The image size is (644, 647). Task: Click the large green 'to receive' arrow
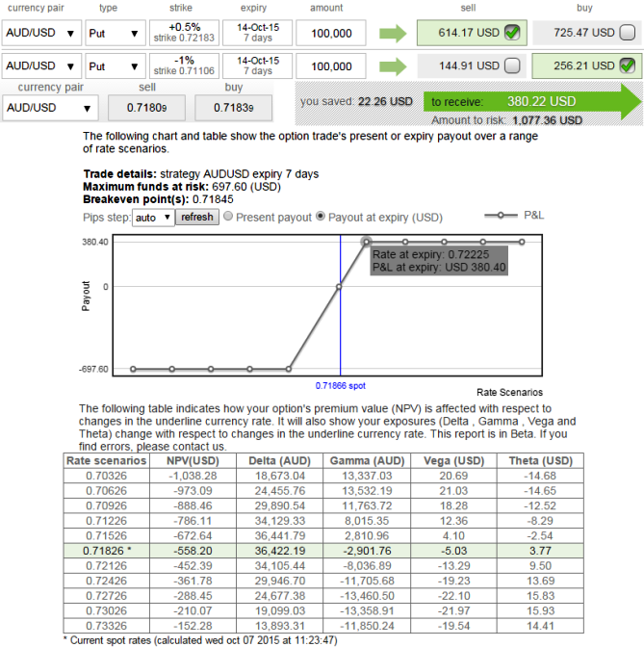point(532,101)
